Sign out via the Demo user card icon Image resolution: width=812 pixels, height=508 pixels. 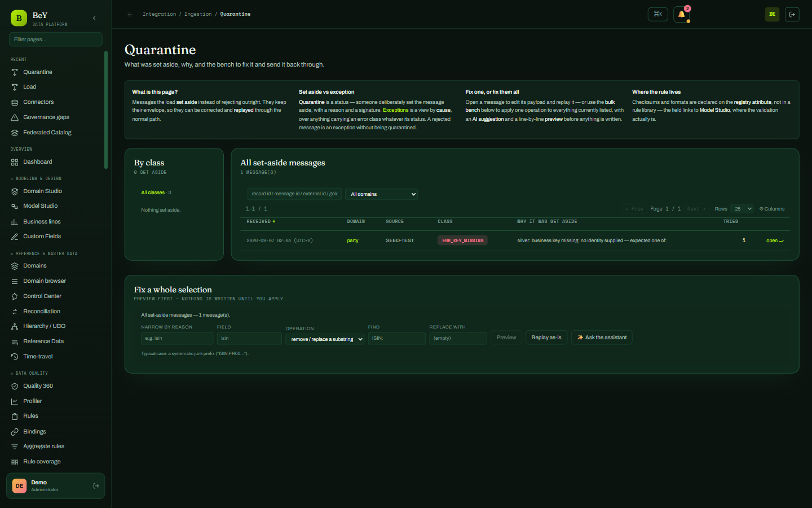[96, 486]
